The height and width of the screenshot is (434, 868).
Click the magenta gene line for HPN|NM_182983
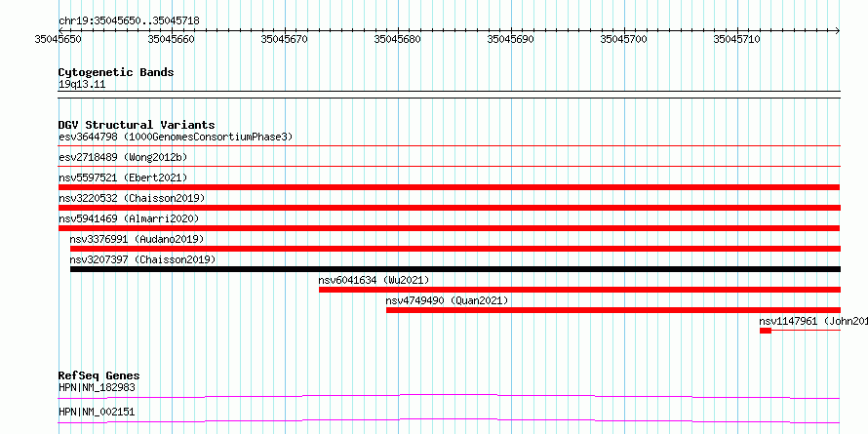(x=449, y=396)
